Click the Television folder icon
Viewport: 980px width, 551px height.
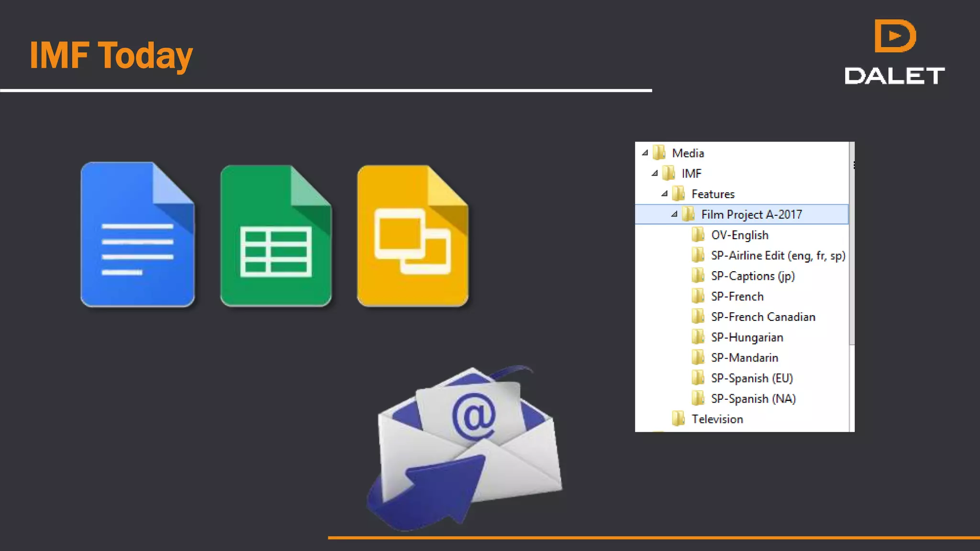point(678,419)
